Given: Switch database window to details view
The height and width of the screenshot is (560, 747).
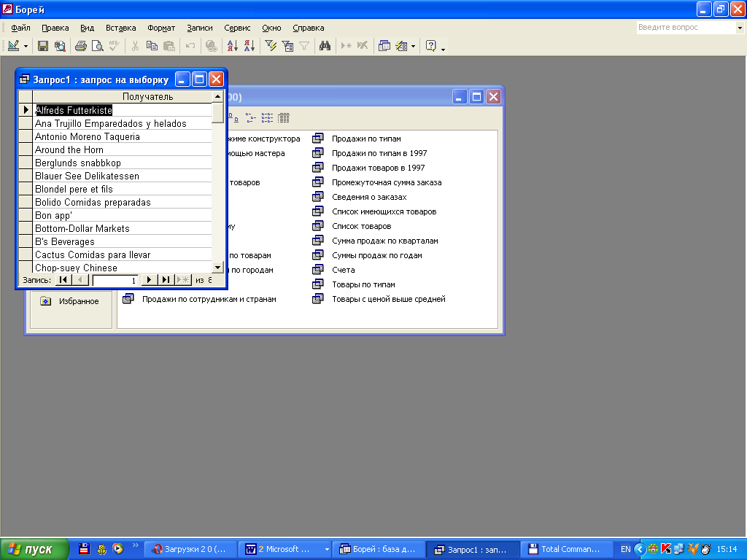Looking at the screenshot, I should point(284,117).
